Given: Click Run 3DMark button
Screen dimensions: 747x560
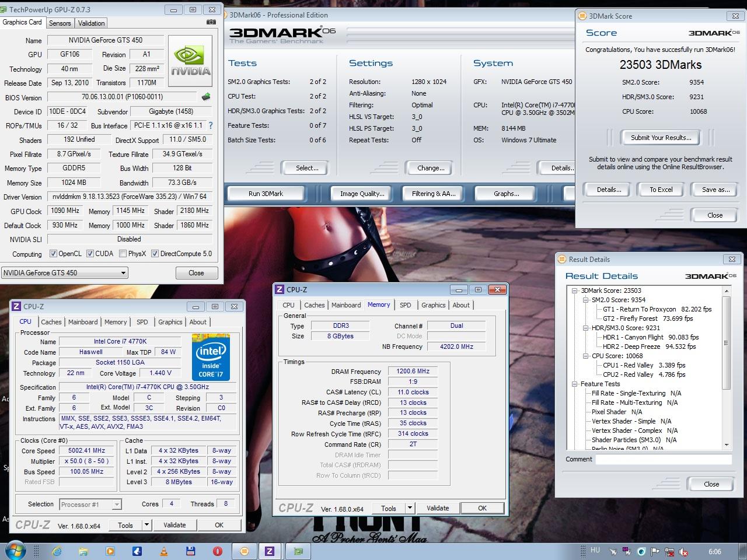Looking at the screenshot, I should pyautogui.click(x=266, y=194).
